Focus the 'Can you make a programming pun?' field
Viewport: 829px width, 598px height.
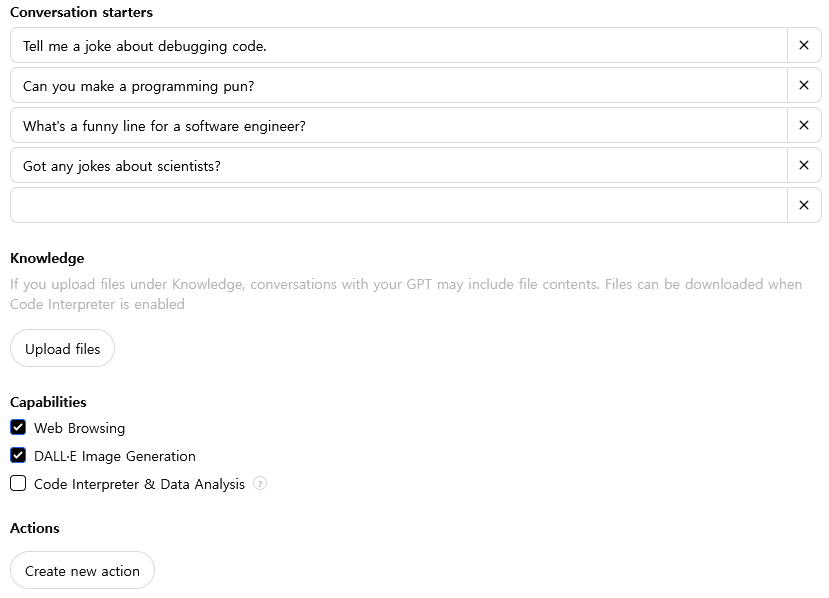tap(399, 85)
